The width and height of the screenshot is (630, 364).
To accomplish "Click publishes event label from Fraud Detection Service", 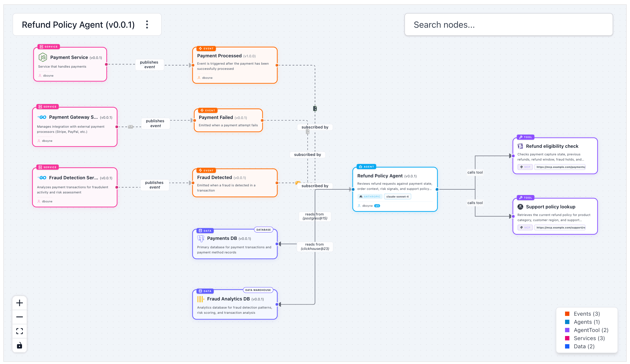I will (154, 185).
